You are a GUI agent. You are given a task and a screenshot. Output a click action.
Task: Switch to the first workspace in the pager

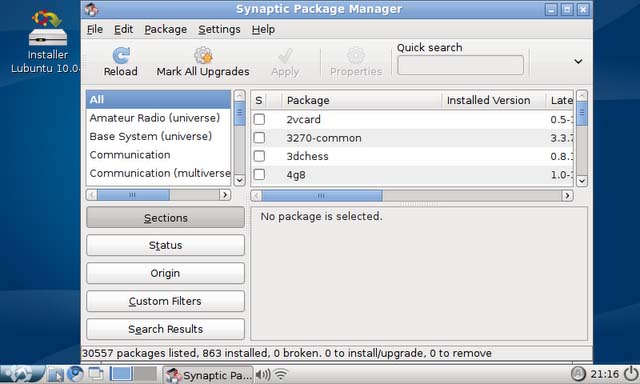point(121,373)
